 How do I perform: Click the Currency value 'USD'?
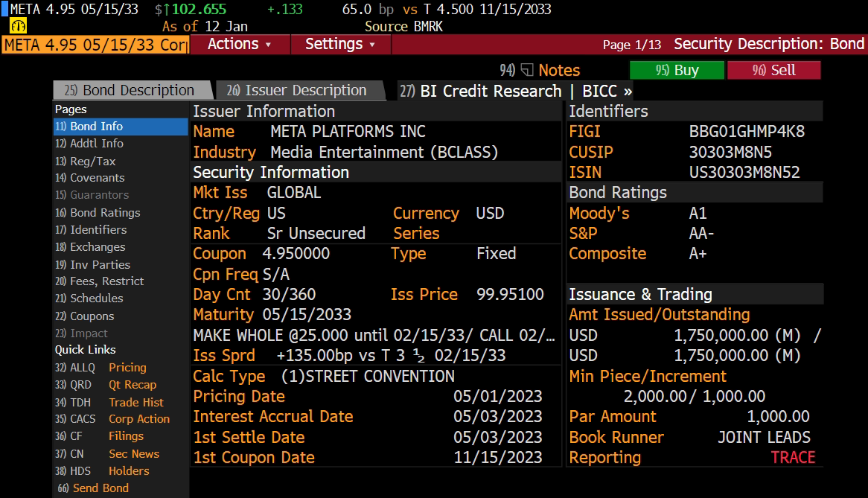490,214
